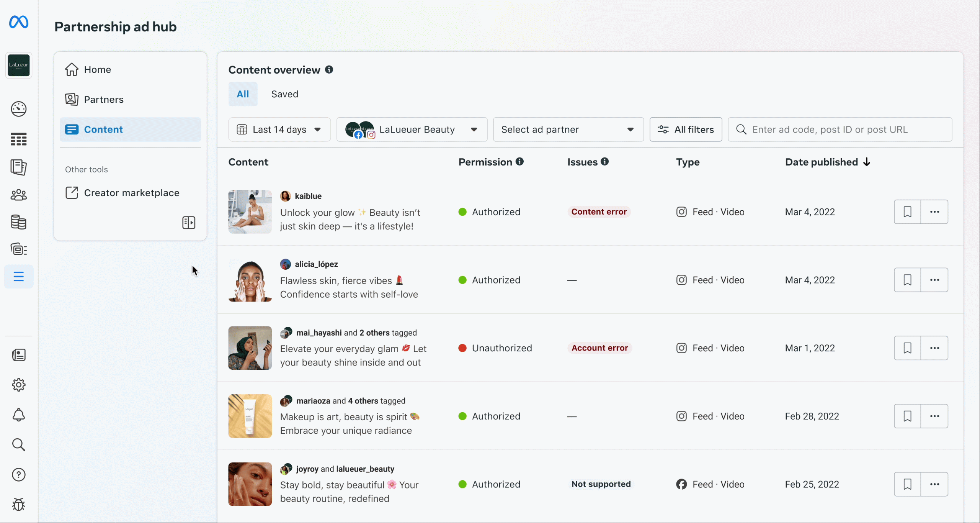Image resolution: width=980 pixels, height=523 pixels.
Task: Click the Not supported badge
Action: [x=601, y=484]
